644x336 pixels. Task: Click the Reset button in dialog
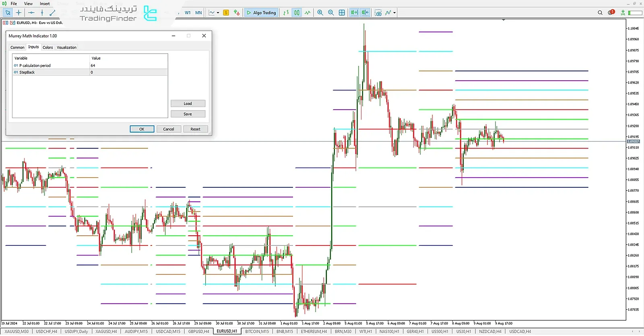[195, 129]
